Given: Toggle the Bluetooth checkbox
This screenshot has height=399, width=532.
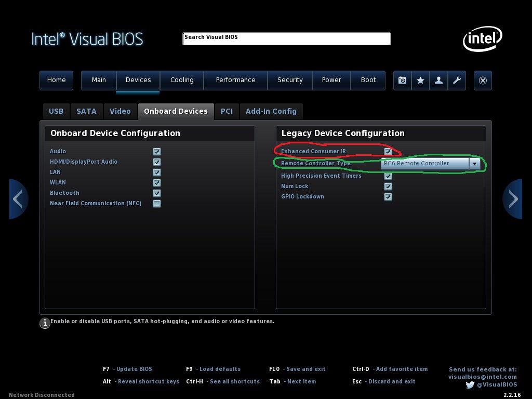Looking at the screenshot, I should click(157, 193).
